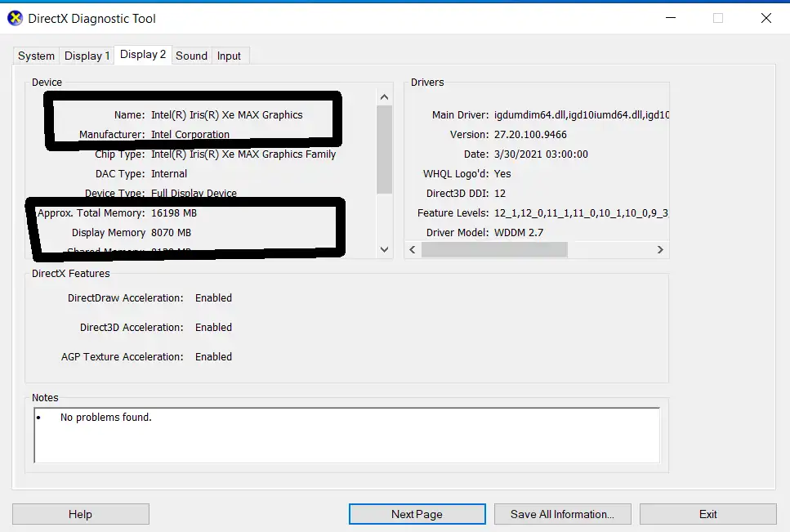This screenshot has height=532, width=790.
Task: Close the DirectX Diagnostic Tool window
Action: (765, 18)
